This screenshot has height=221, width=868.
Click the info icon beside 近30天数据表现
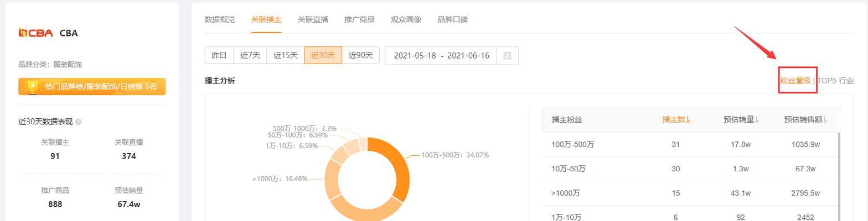(78, 122)
